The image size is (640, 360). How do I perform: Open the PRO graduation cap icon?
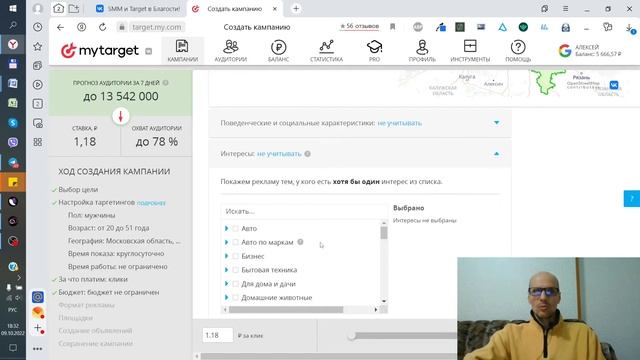click(x=374, y=47)
